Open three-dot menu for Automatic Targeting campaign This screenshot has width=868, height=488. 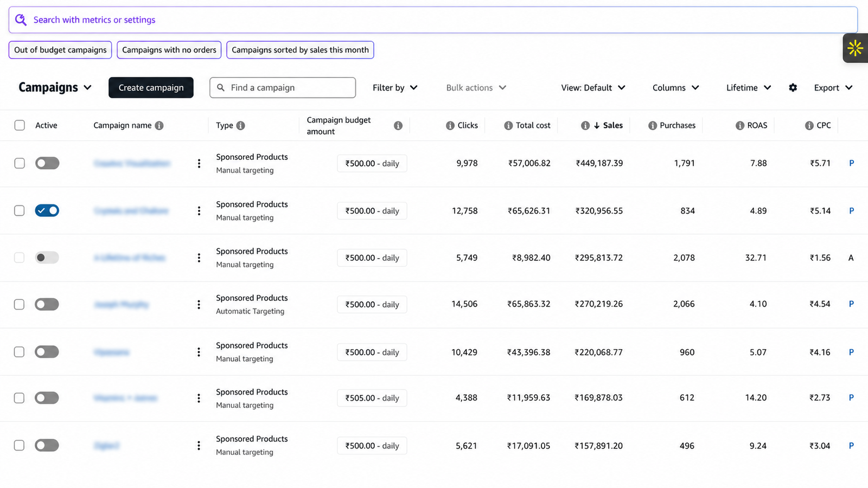[199, 304]
